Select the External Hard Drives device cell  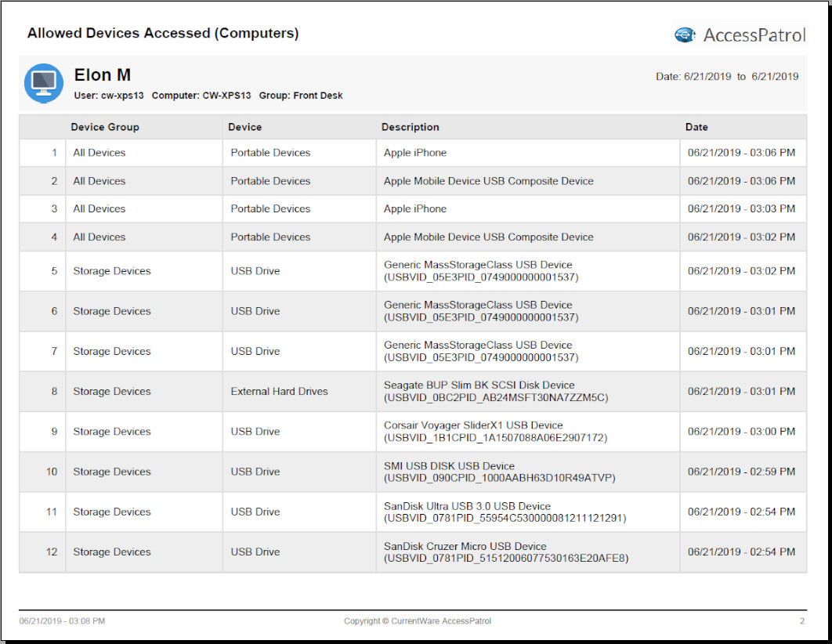point(279,392)
